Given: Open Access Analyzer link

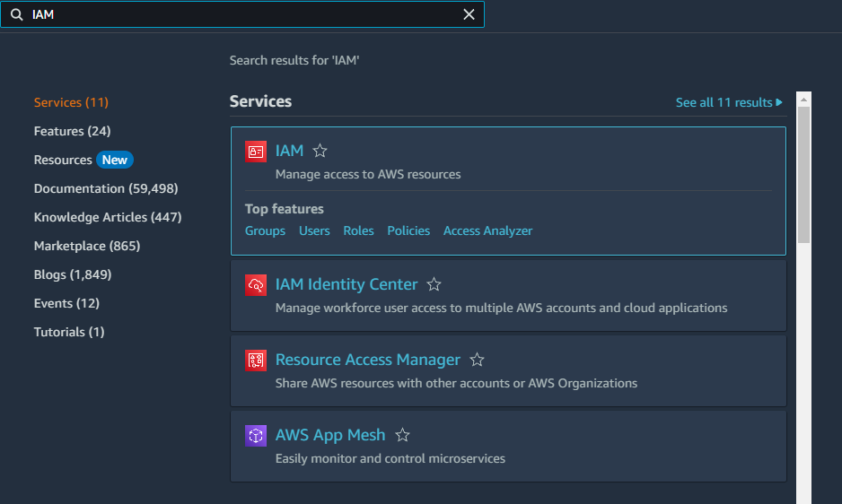Looking at the screenshot, I should coord(487,231).
